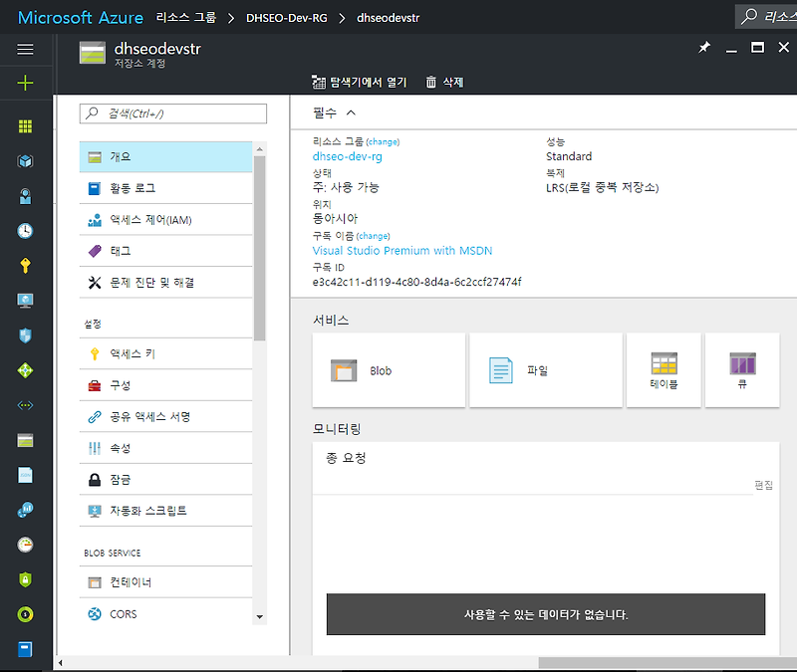Open 컨테이너 (Containers) under Blob Service
The image size is (797, 672).
coord(165,582)
